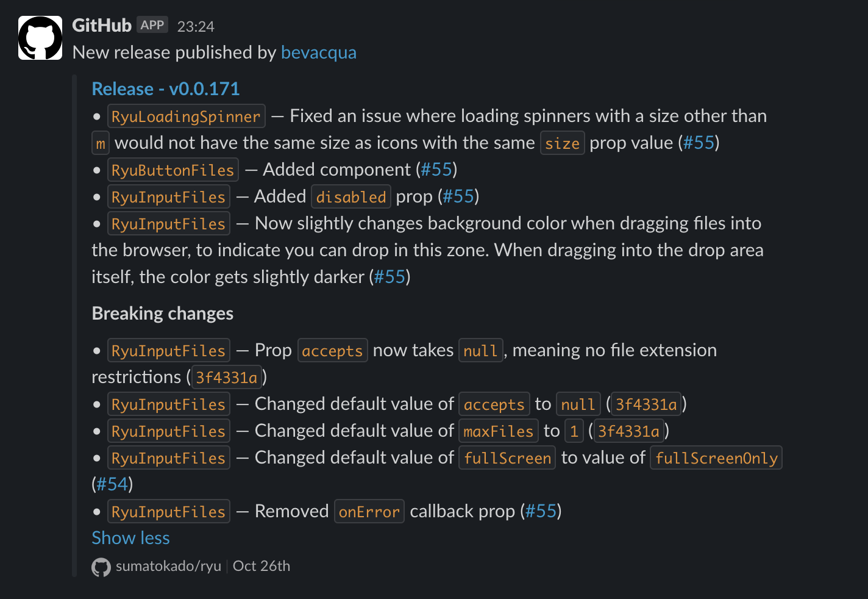Open #55 link after RyuButtonFiles Added component
868x599 pixels.
point(436,170)
